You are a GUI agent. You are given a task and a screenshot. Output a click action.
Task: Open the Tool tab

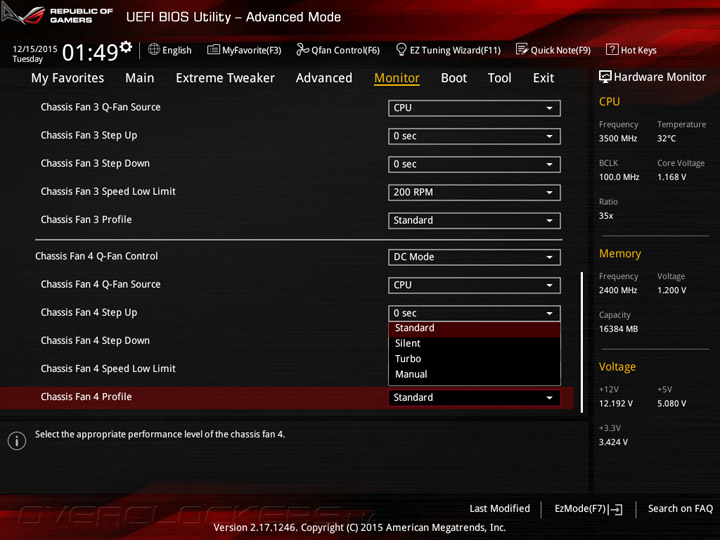(500, 78)
